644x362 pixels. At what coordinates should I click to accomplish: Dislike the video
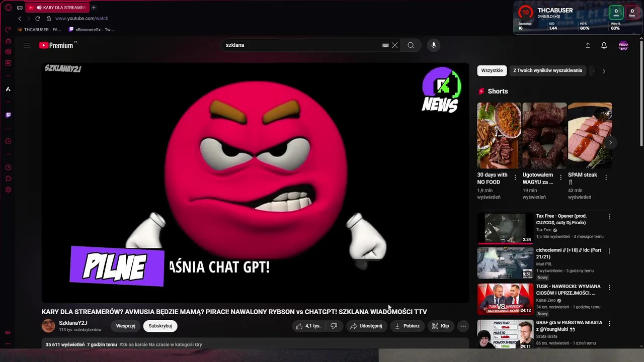point(334,326)
